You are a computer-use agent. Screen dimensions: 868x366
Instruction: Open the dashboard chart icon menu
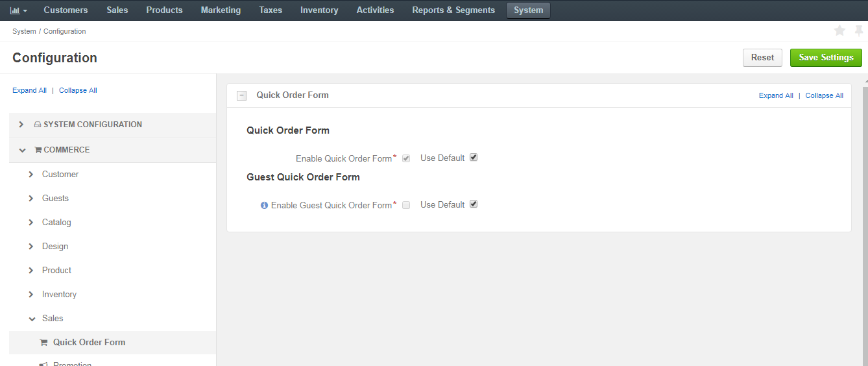click(19, 10)
